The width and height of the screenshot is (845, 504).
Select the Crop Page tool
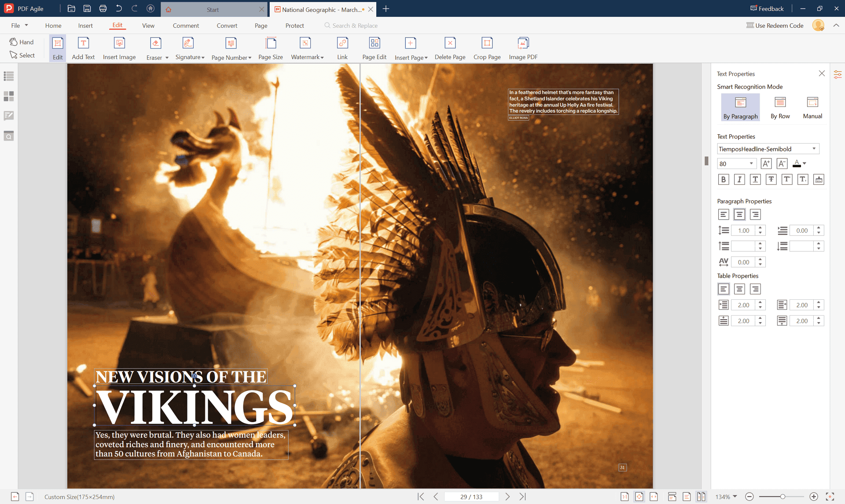click(x=487, y=48)
